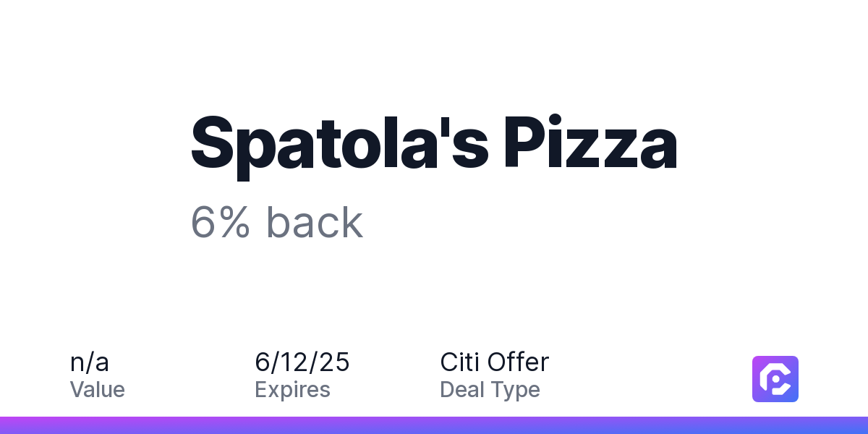Click the word Citi
This screenshot has height=434, width=868.
point(459,362)
